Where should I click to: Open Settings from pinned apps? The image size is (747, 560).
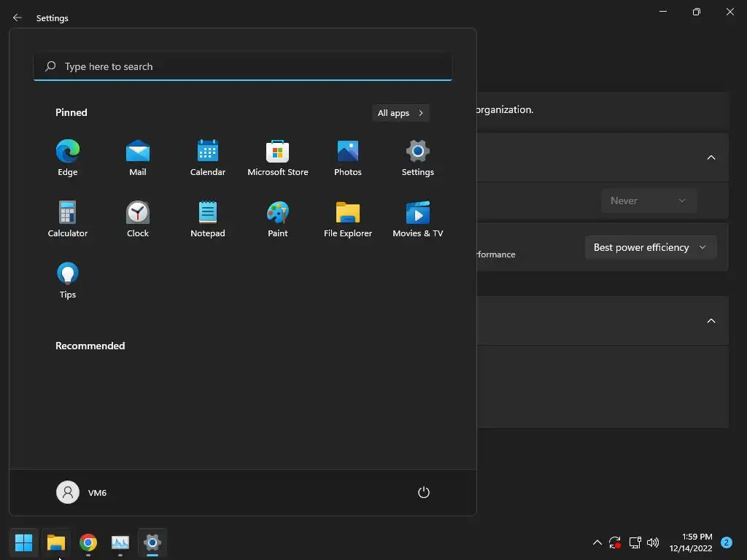click(x=418, y=158)
